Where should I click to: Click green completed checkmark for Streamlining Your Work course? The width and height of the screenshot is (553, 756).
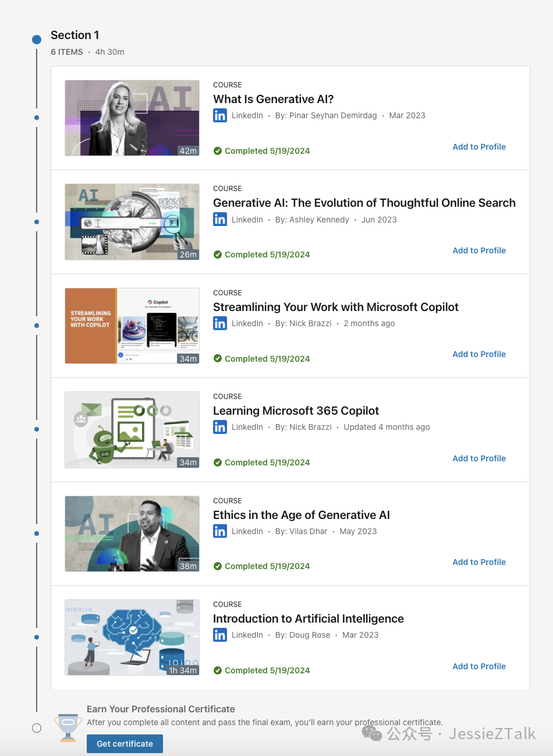[218, 358]
